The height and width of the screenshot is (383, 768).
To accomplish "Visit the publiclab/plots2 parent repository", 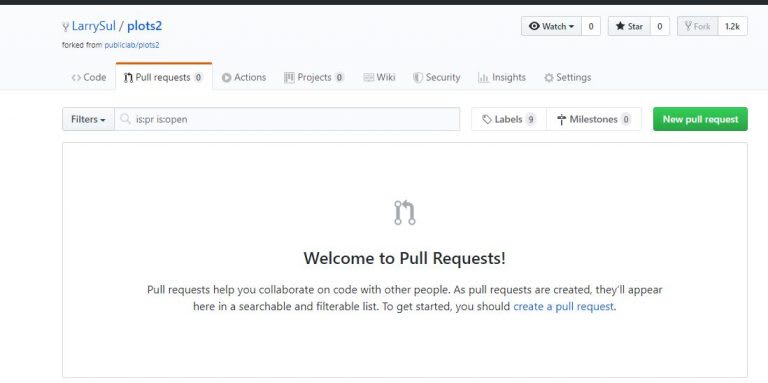I will coord(132,45).
